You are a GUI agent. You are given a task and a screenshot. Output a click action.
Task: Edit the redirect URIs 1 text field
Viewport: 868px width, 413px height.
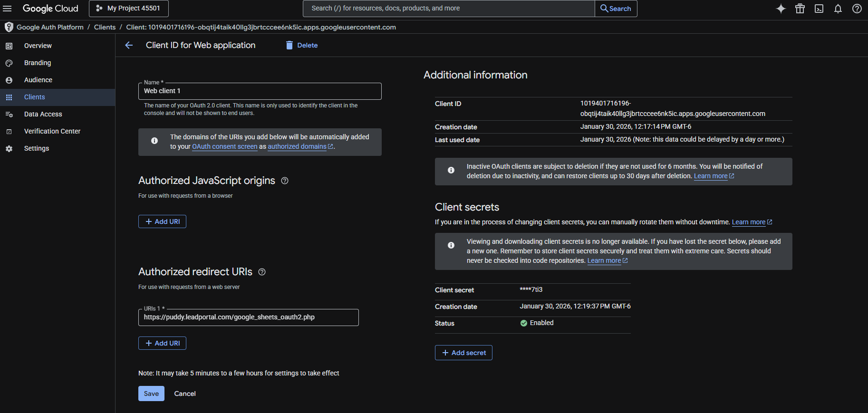click(248, 317)
